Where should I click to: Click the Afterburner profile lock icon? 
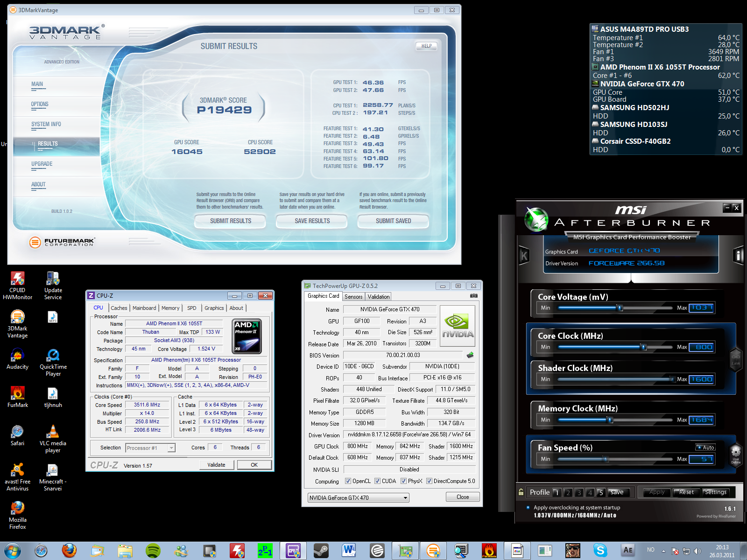pos(521,492)
